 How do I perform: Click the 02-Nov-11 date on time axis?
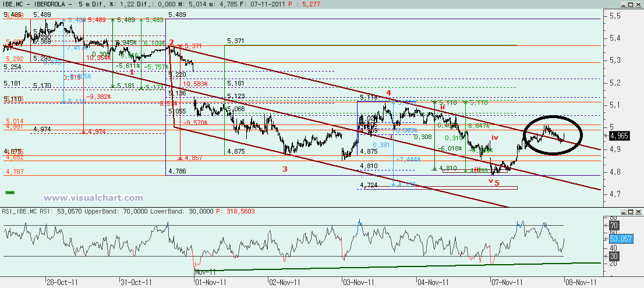284,283
